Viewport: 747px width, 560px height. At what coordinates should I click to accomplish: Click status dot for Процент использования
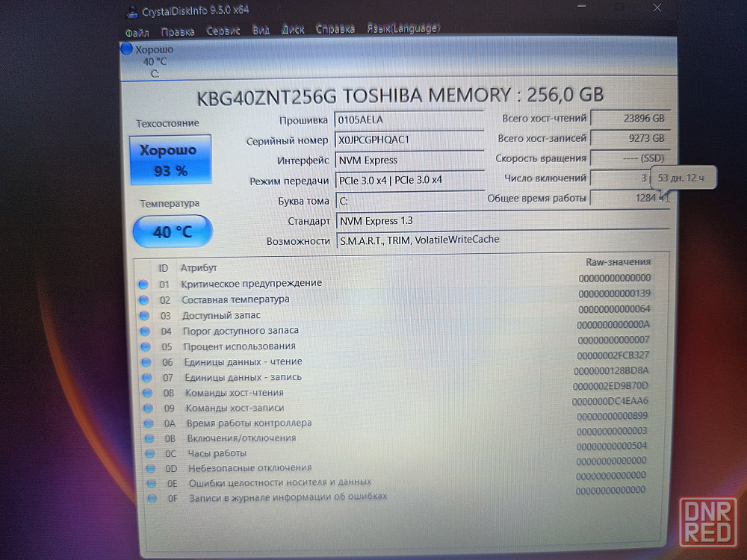[146, 347]
